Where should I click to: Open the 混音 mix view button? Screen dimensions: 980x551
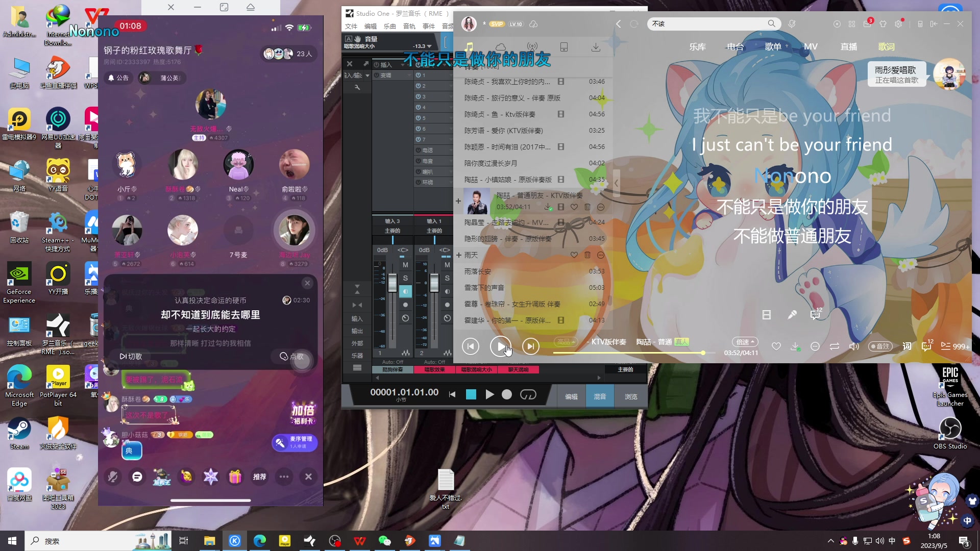coord(600,396)
